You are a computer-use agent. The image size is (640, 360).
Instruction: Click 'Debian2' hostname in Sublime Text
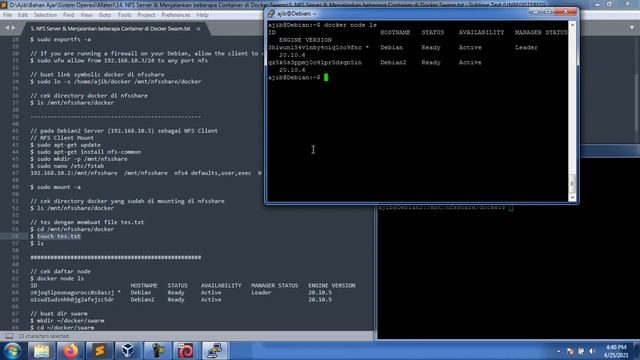(x=142, y=300)
